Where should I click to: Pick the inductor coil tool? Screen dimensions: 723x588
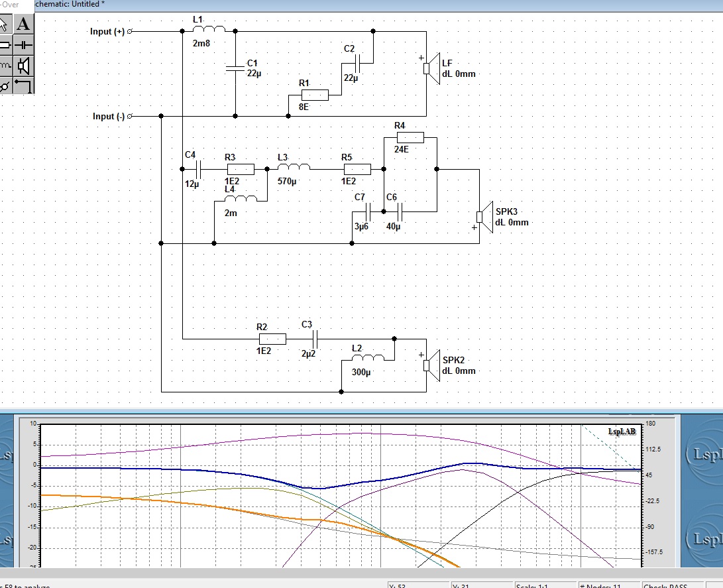pos(5,66)
